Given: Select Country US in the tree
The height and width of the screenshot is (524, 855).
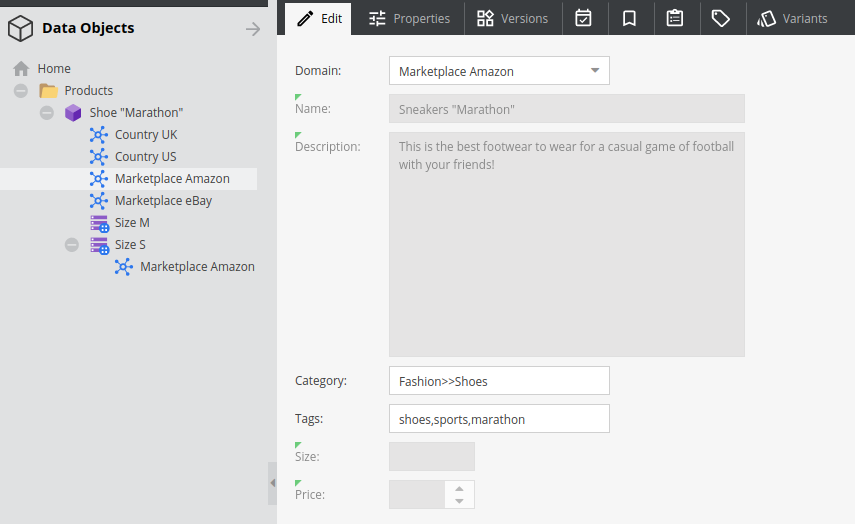Looking at the screenshot, I should tap(146, 157).
